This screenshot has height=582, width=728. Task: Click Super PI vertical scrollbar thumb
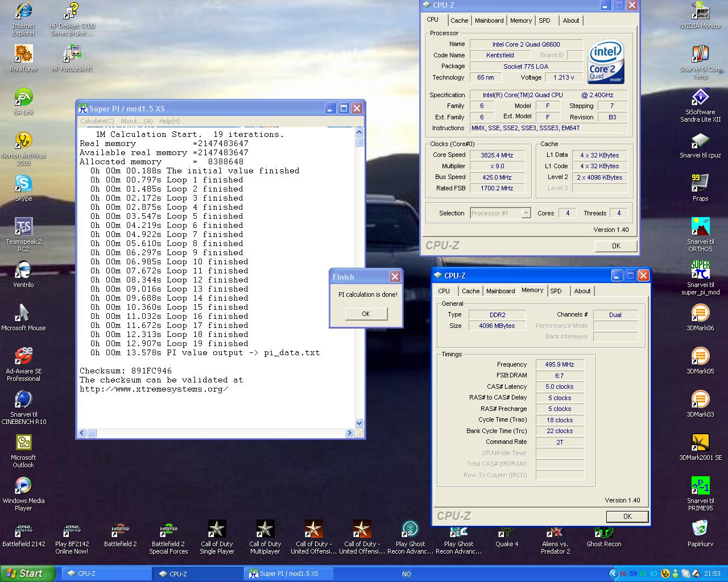(359, 142)
